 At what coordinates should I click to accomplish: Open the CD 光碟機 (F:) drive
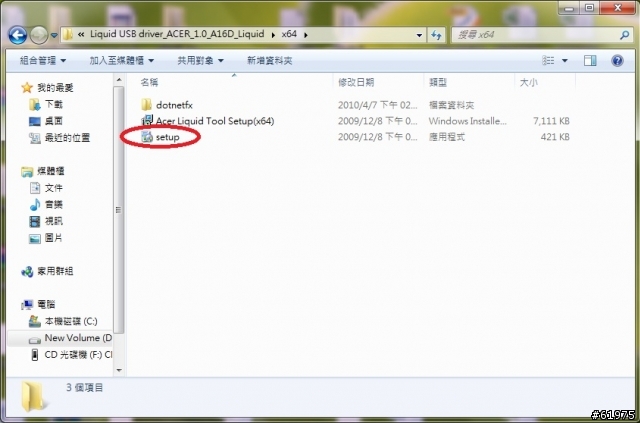(x=70, y=355)
